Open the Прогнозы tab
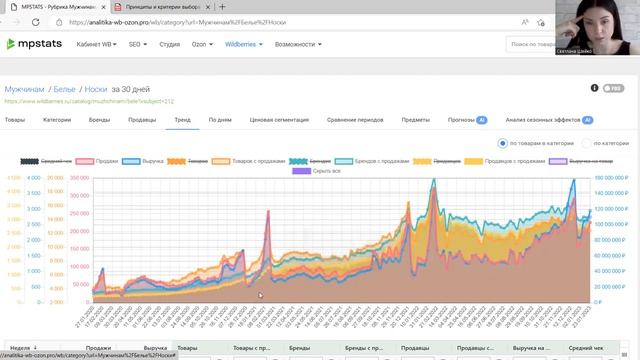This screenshot has width=640, height=360. click(x=461, y=120)
